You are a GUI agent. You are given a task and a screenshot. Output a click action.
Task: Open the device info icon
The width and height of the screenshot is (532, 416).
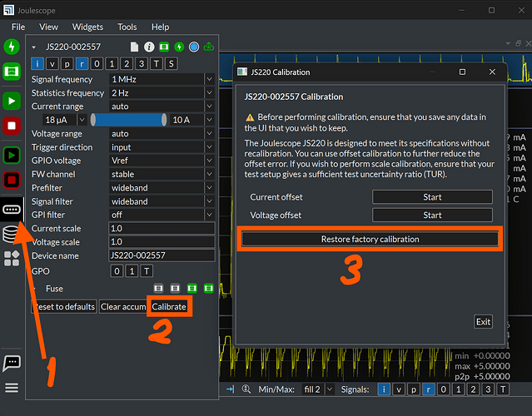[149, 47]
